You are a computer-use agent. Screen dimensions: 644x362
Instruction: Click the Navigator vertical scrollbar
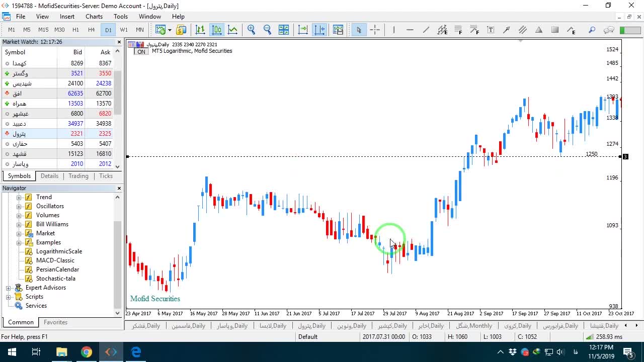click(118, 264)
